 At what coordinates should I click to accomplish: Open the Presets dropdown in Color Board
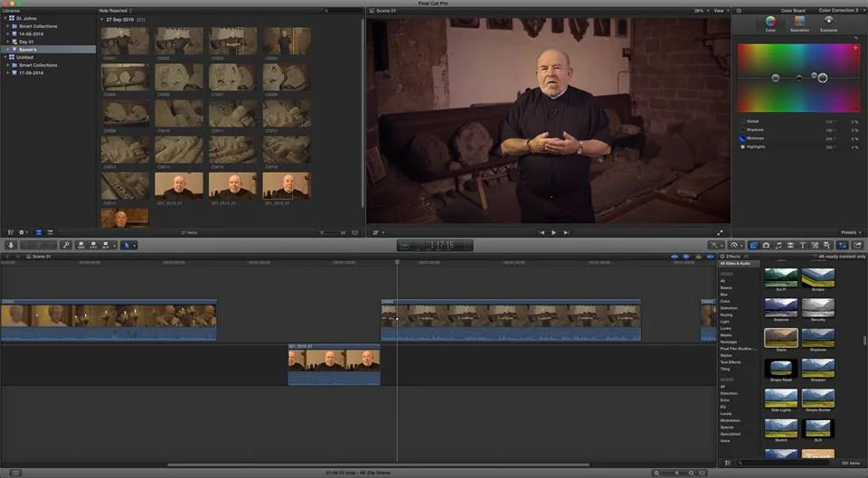click(x=852, y=232)
